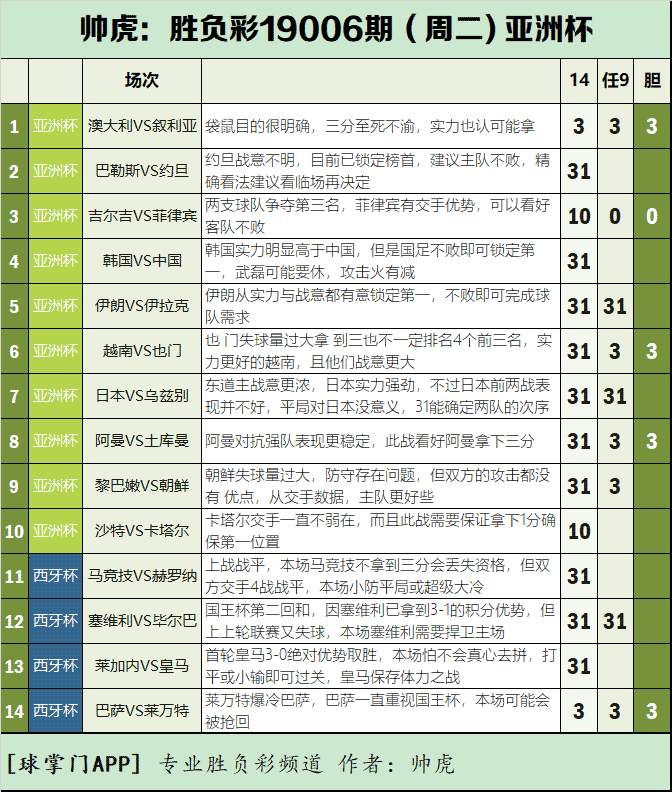Click the 亚洲杯 label in row 1
The image size is (672, 792).
(x=56, y=126)
